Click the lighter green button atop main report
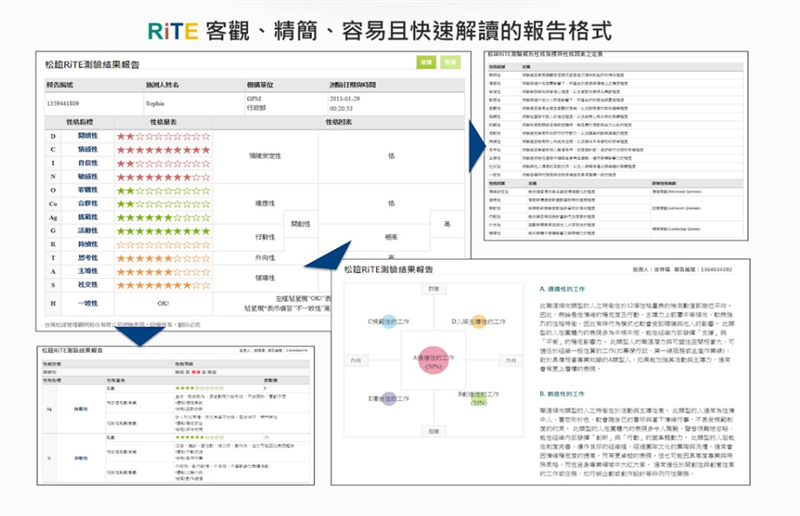This screenshot has height=516, width=800. pos(451,62)
